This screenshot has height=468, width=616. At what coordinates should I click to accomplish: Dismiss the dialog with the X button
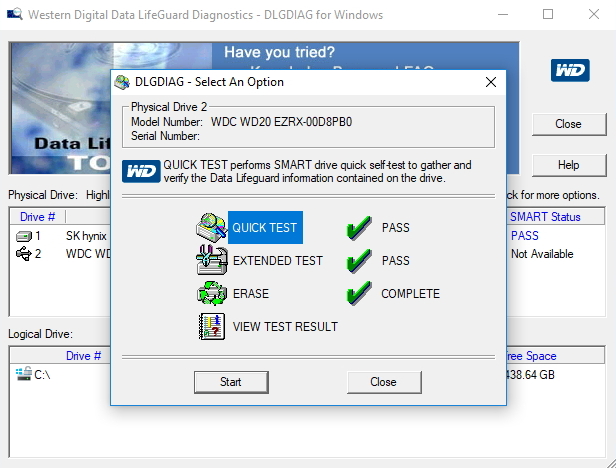pyautogui.click(x=491, y=82)
